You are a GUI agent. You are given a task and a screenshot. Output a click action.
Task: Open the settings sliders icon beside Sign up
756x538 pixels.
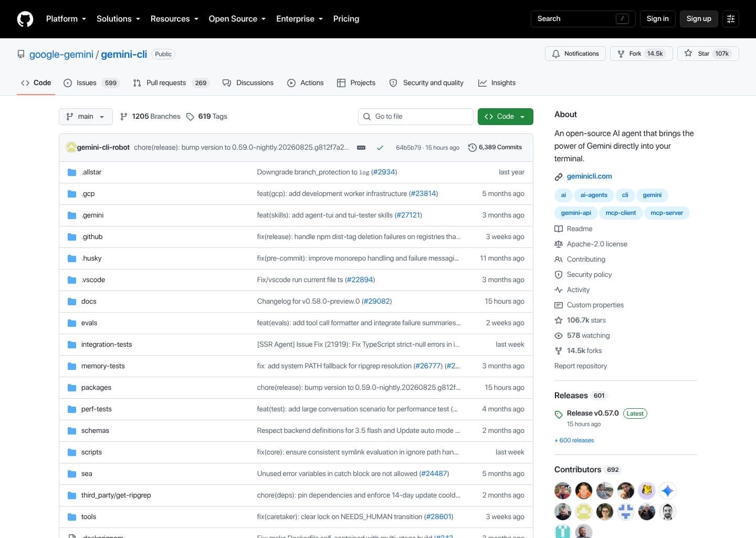[x=730, y=19]
